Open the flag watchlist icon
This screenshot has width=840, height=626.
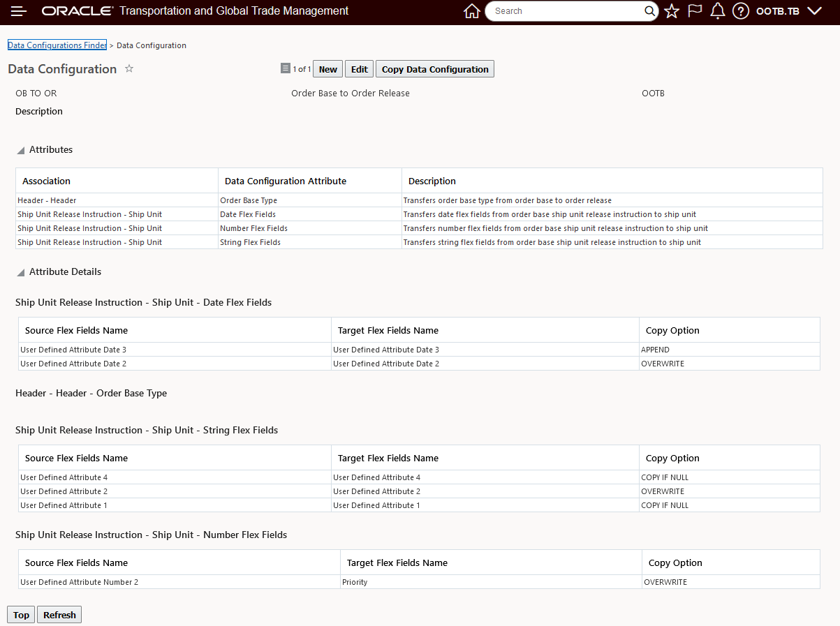(695, 11)
